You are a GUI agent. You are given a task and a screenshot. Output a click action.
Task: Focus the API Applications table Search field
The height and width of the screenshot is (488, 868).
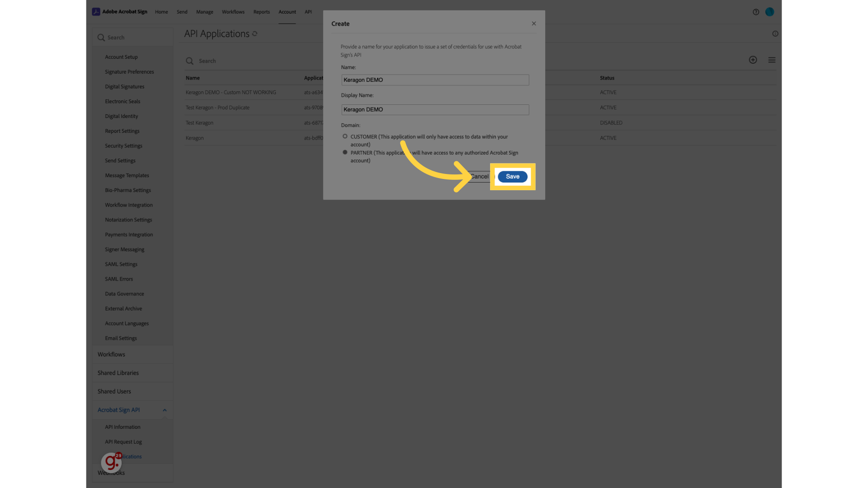tap(253, 61)
